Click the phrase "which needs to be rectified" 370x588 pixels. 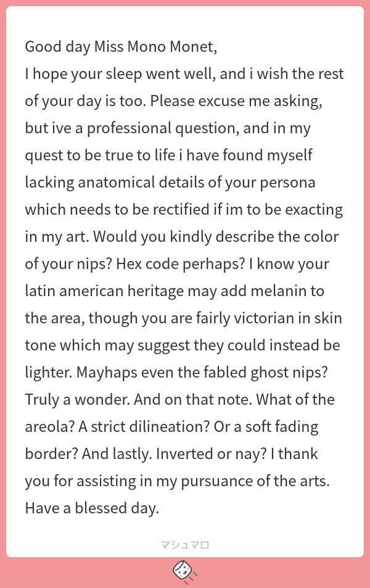pos(117,210)
